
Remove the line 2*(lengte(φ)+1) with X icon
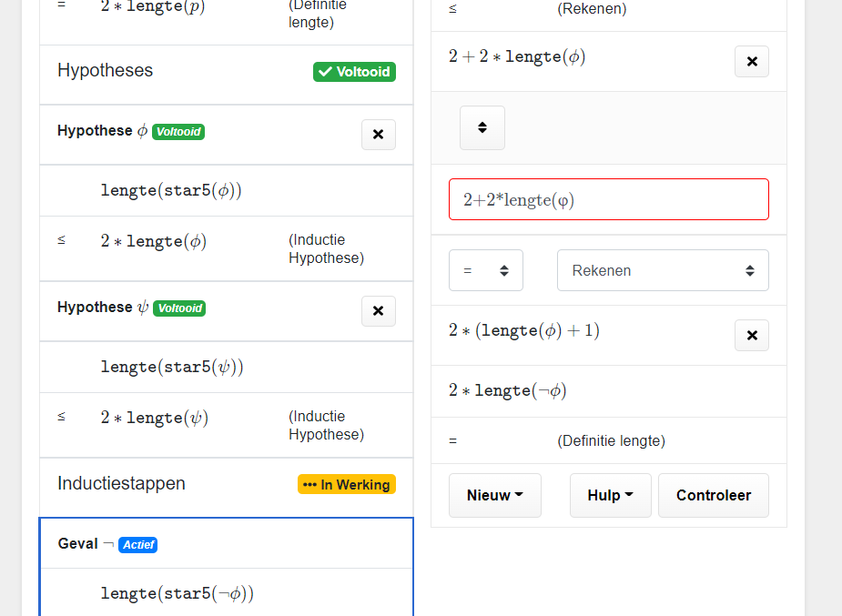coord(751,335)
